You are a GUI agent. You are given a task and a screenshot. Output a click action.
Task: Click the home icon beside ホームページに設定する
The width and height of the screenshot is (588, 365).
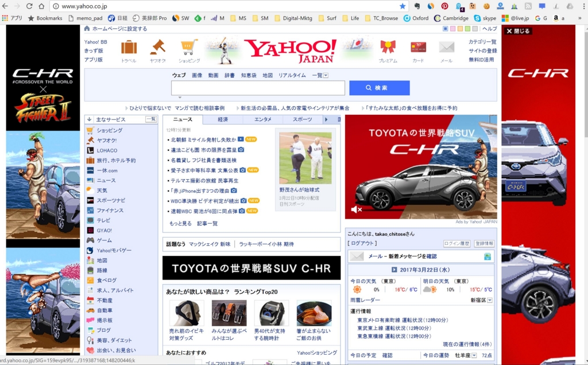point(87,29)
